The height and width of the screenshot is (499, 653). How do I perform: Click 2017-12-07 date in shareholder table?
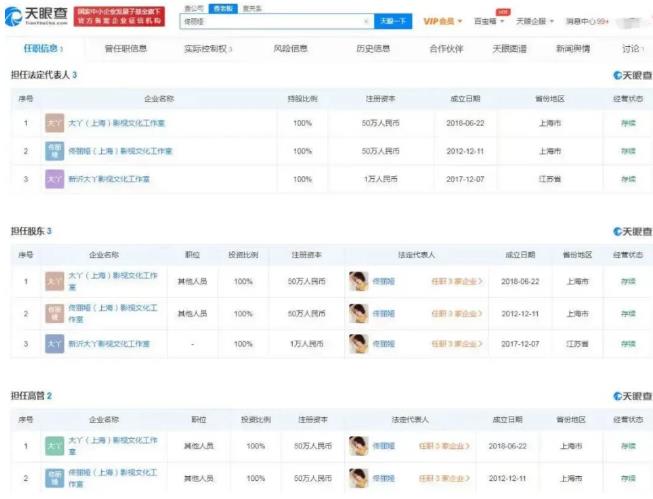520,344
